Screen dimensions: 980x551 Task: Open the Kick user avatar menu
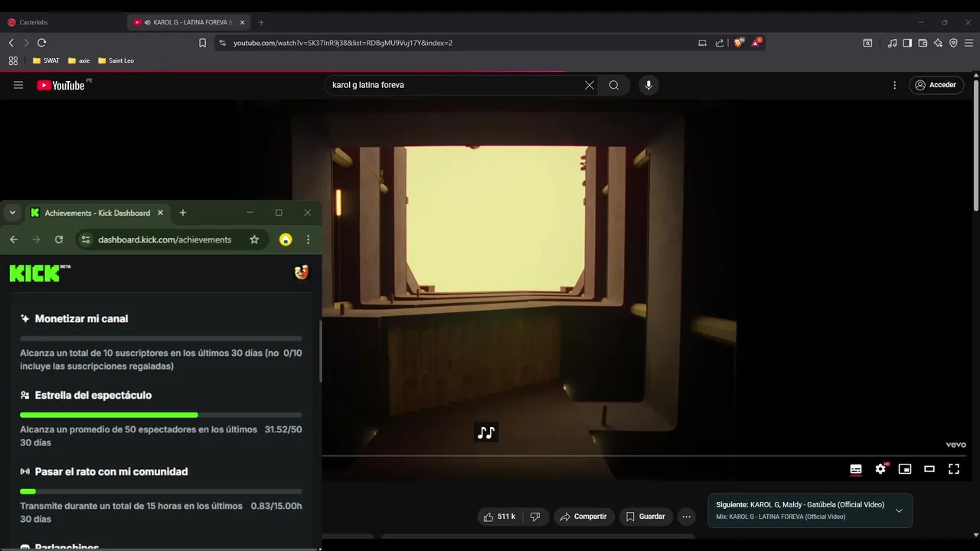point(302,272)
